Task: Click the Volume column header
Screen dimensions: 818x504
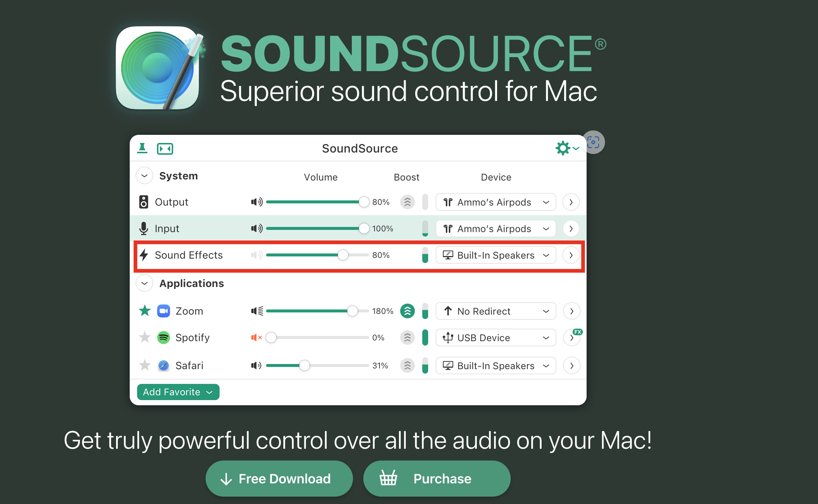Action: tap(321, 177)
